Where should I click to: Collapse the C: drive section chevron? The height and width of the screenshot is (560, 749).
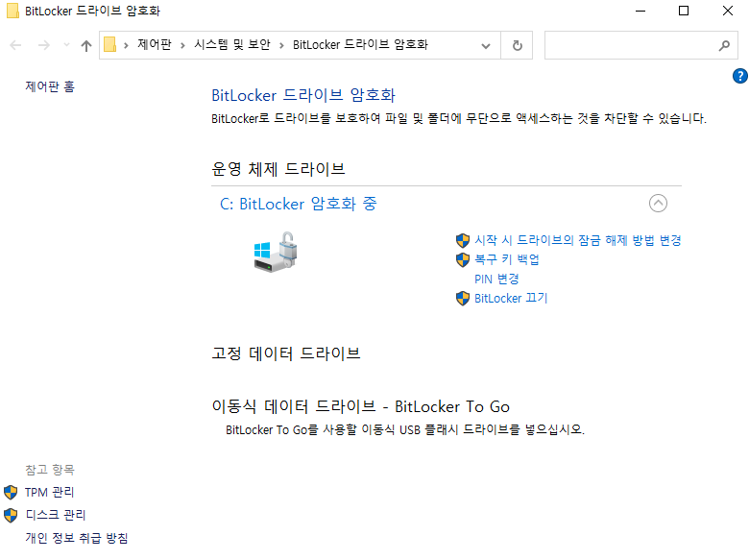(x=658, y=203)
